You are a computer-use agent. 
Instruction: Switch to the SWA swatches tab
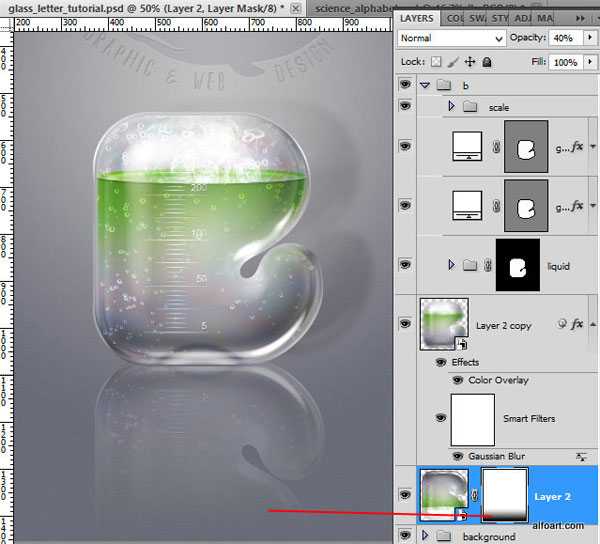tap(476, 18)
